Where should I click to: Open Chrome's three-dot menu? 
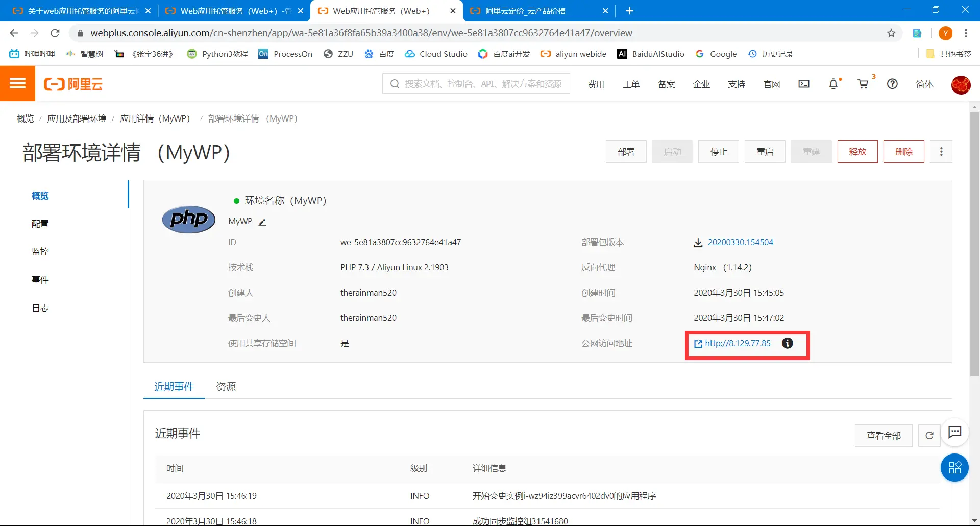pyautogui.click(x=966, y=33)
